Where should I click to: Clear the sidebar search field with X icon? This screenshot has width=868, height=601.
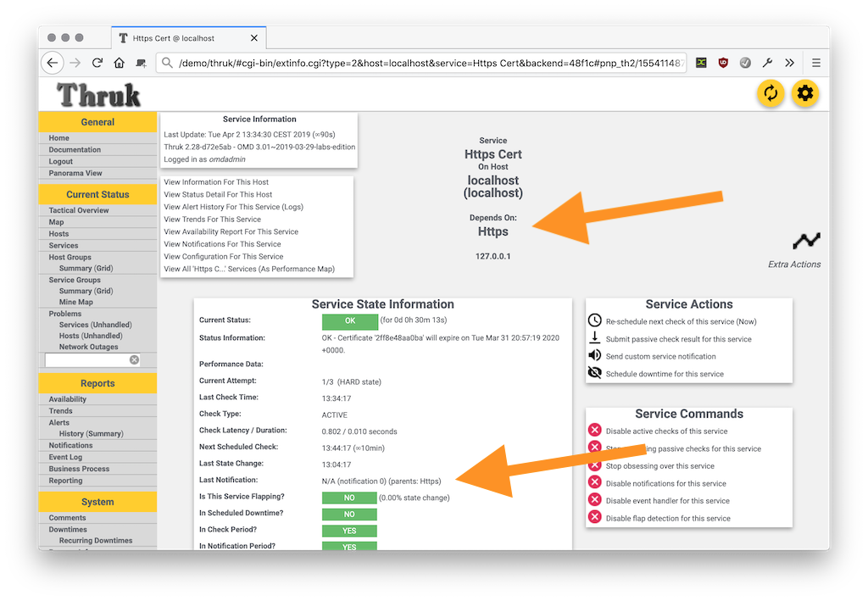tap(134, 359)
